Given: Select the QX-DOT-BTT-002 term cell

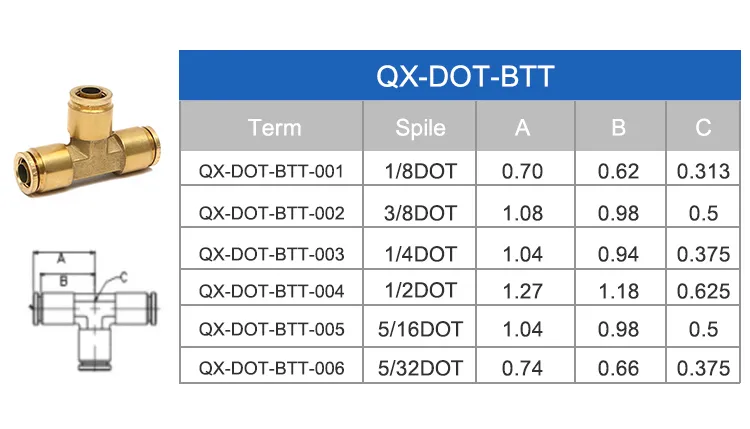Looking at the screenshot, I should coord(272,212).
